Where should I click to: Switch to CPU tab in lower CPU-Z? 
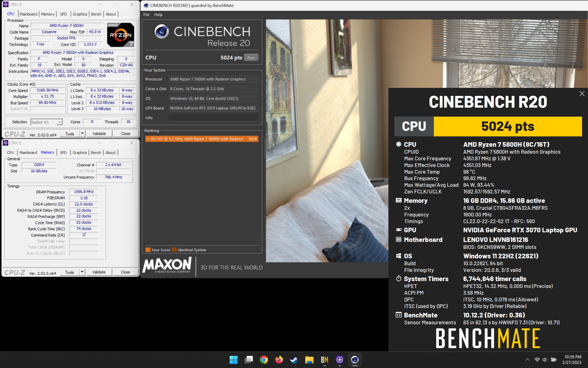click(10, 152)
